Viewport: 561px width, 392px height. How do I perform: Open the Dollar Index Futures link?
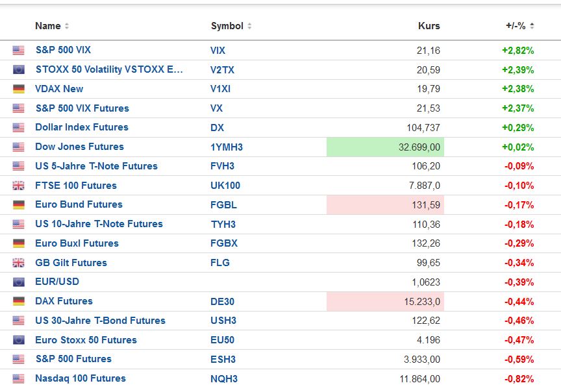(x=82, y=127)
